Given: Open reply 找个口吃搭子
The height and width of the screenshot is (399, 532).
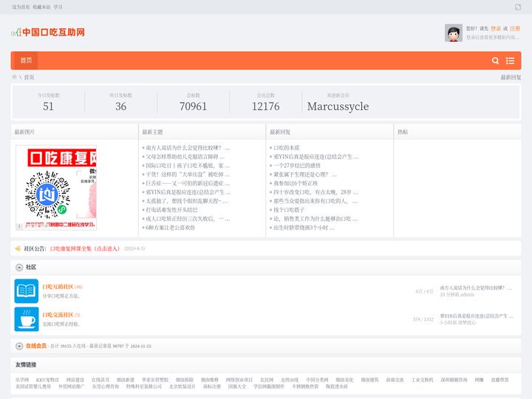Looking at the screenshot, I should pyautogui.click(x=289, y=210).
